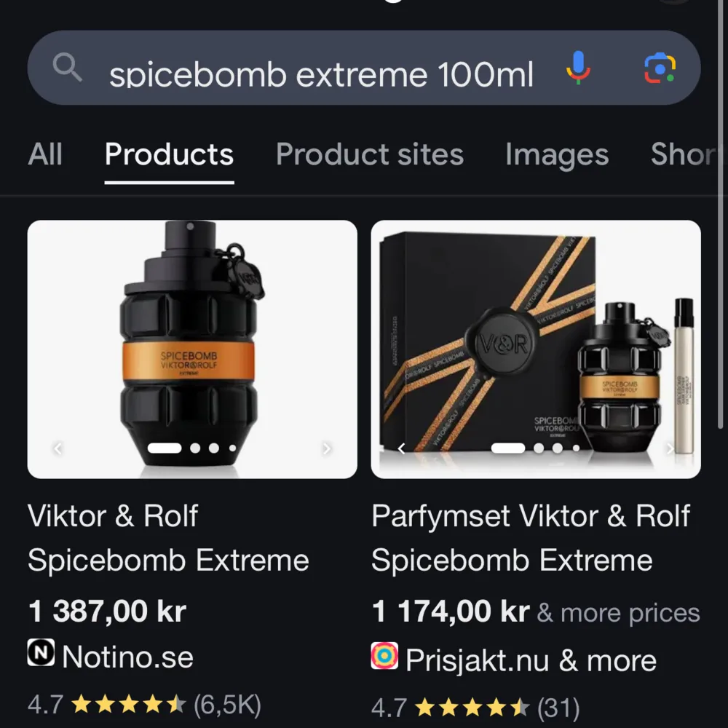The height and width of the screenshot is (728, 728).
Task: Open the '& more prices' link
Action: point(618,613)
